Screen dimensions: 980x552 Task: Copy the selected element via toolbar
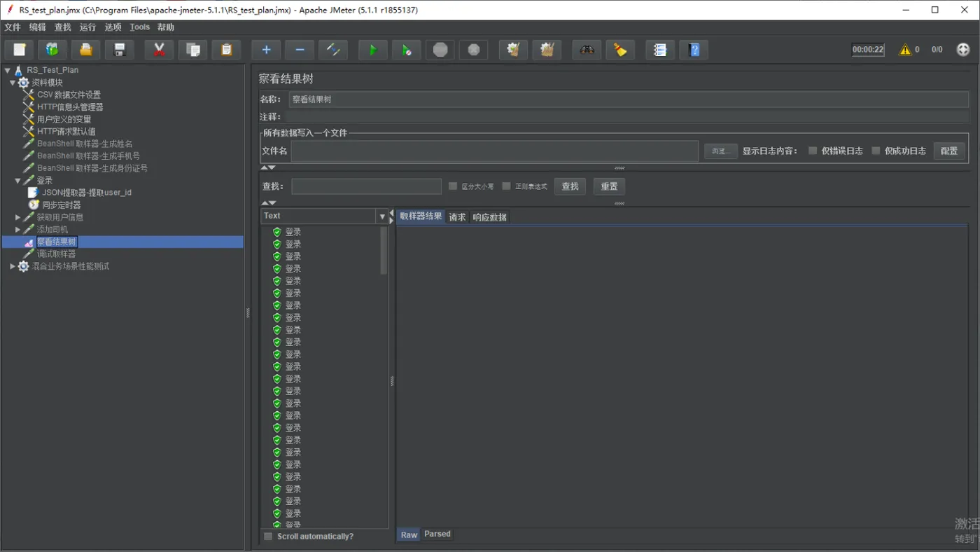point(192,50)
